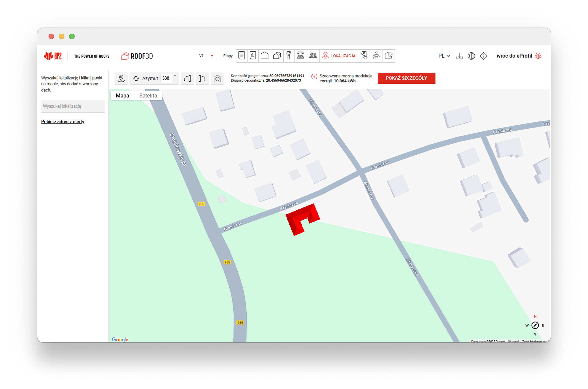
Task: Open the PL language dropdown
Action: coord(444,56)
